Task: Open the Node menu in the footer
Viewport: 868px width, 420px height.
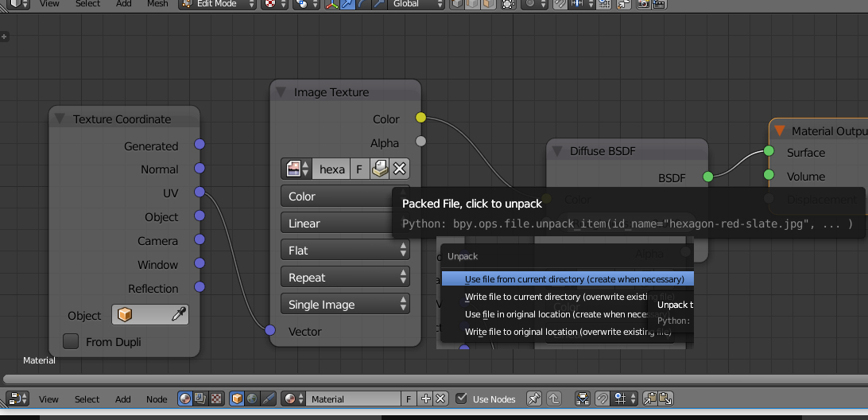Action: pyautogui.click(x=157, y=399)
